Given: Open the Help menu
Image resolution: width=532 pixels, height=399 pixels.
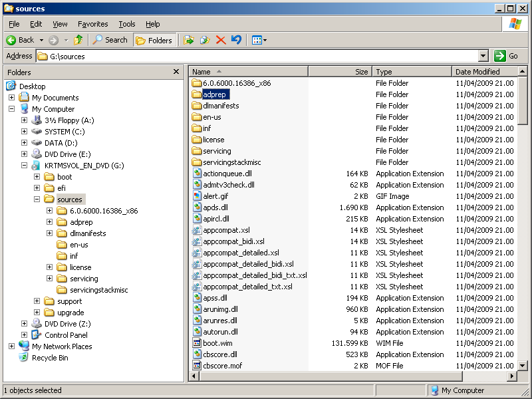Looking at the screenshot, I should [153, 24].
